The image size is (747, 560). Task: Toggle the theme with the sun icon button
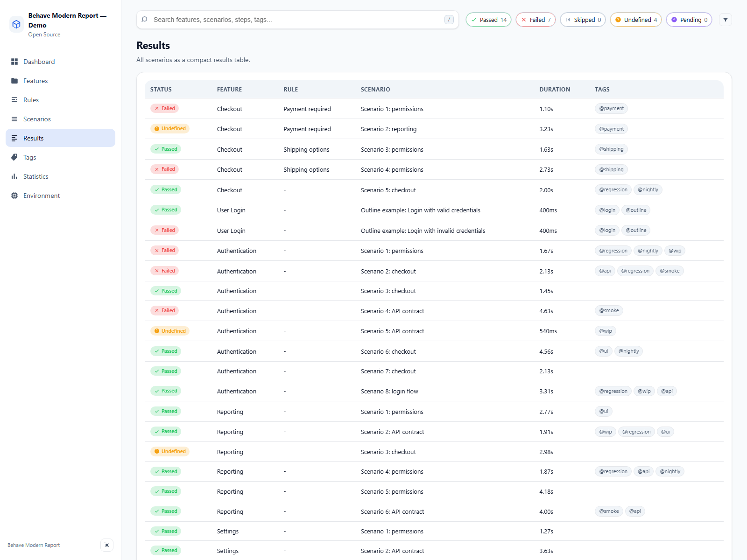[x=107, y=545]
